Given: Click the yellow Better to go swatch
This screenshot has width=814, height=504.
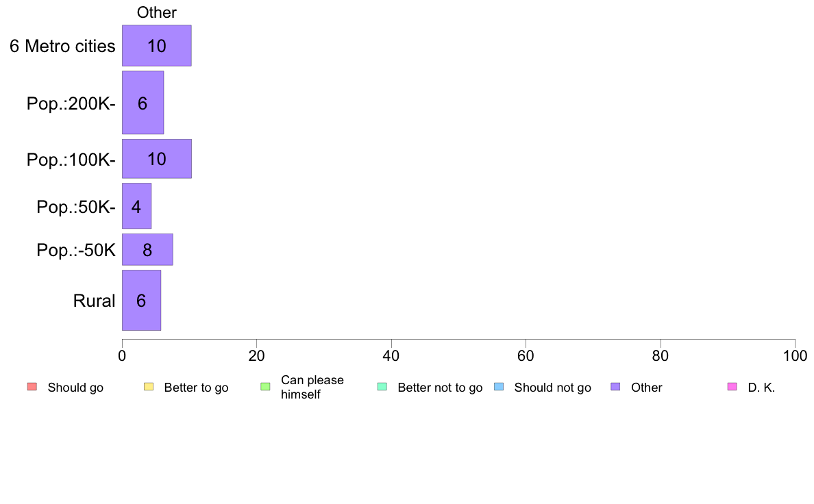Looking at the screenshot, I should [x=149, y=387].
